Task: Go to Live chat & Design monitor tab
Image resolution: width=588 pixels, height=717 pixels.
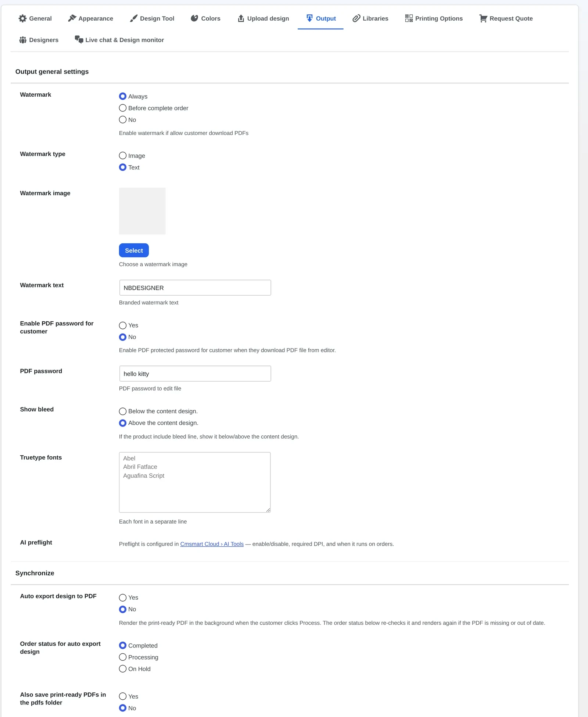Action: pos(119,40)
